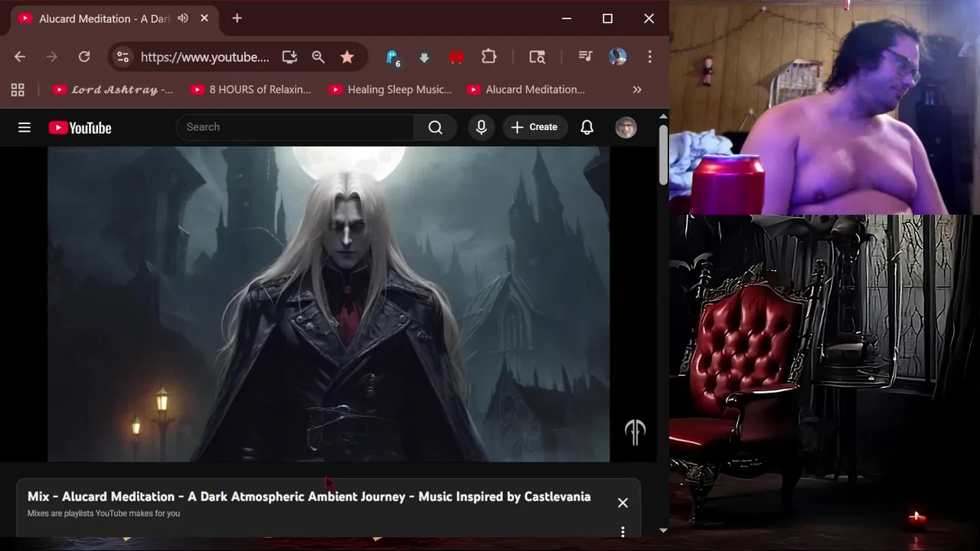
Task: Open the YouTube hamburger guide menu
Action: click(24, 128)
